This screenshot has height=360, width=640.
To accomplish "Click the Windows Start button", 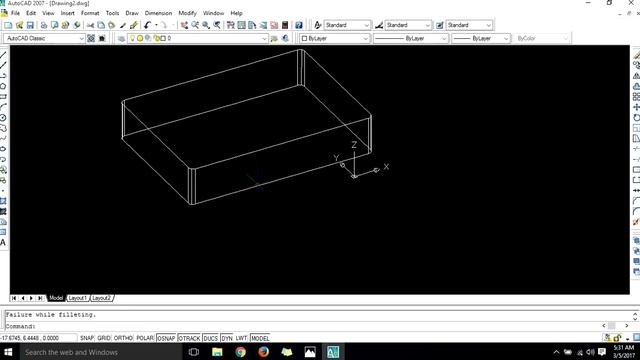I will 8,352.
